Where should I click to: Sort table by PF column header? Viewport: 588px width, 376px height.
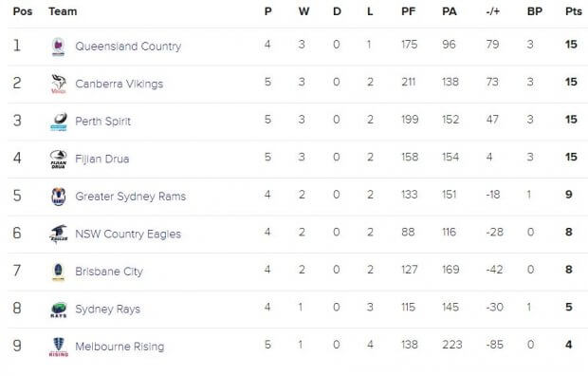[409, 11]
